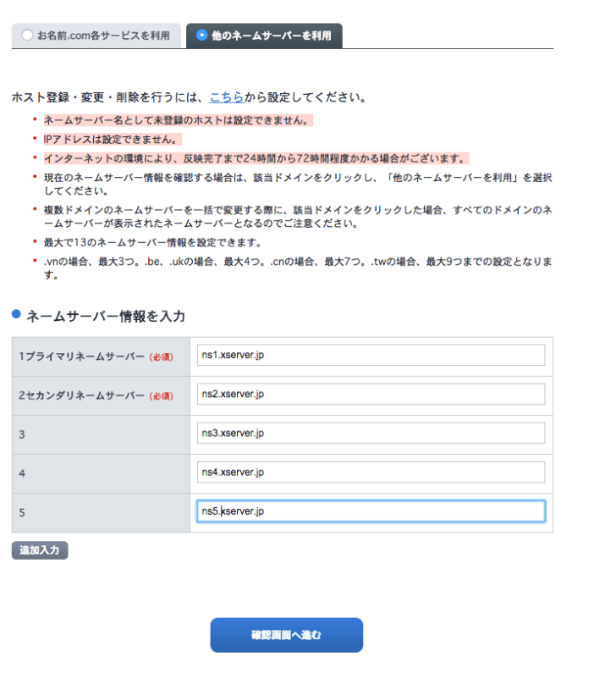Focus the fourth nameserver field ns4.xserver.jp
Screen dimensions: 616x690
371,472
